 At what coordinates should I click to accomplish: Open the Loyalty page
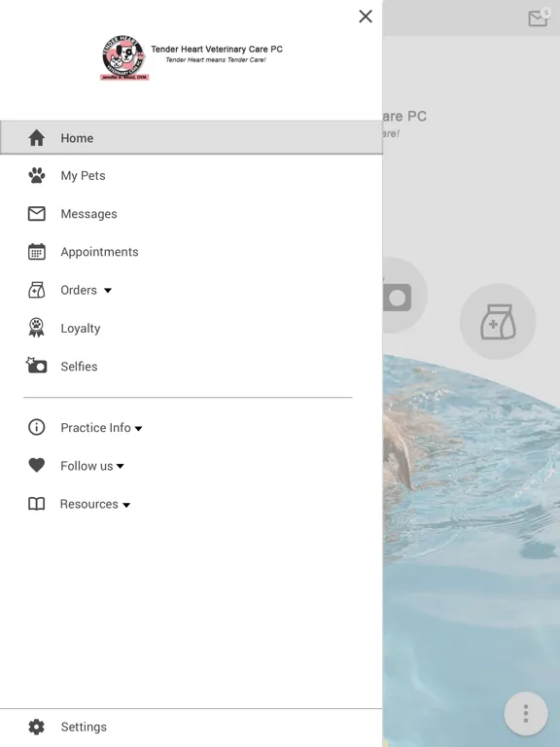[x=81, y=328]
